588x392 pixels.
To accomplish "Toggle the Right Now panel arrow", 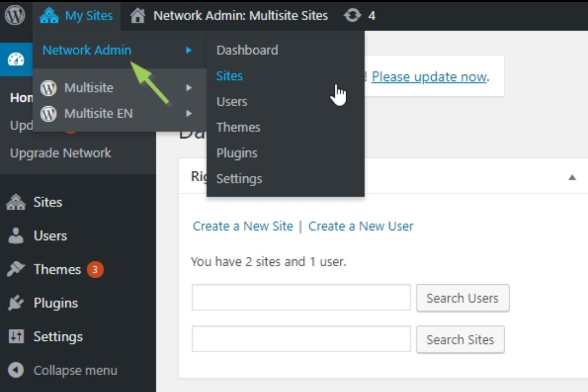I will pyautogui.click(x=572, y=177).
